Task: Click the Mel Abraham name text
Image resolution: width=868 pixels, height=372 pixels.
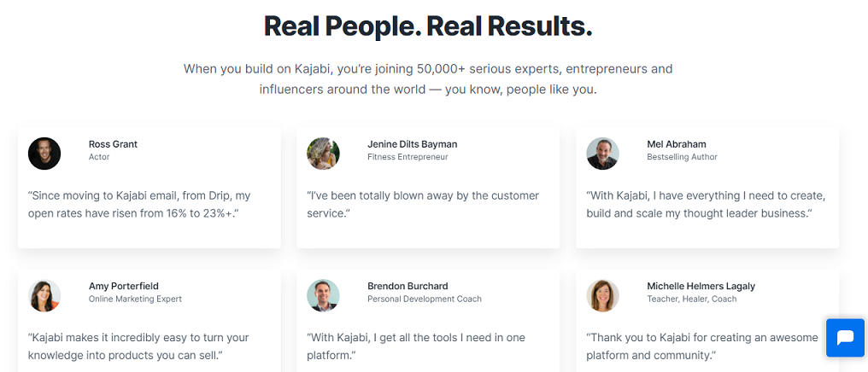Action: [x=677, y=144]
